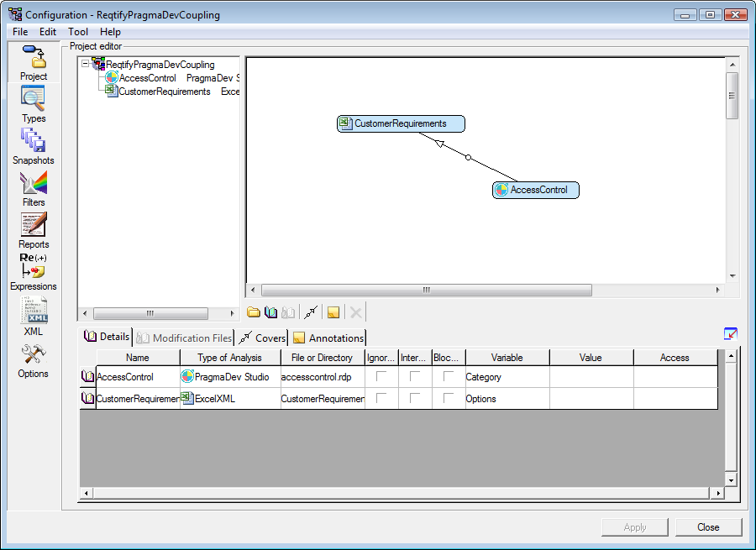
Task: Click the diagram horizontal scrollbar thumb
Action: click(426, 290)
